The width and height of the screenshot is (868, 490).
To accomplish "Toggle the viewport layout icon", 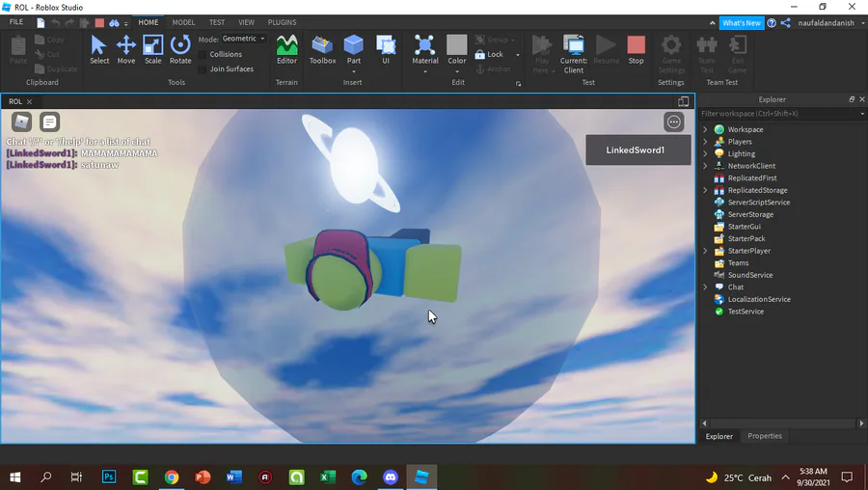I will [683, 101].
